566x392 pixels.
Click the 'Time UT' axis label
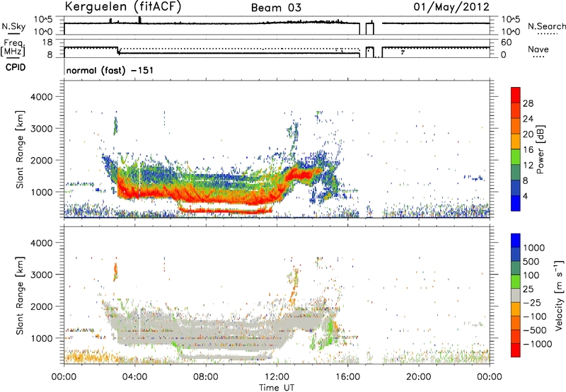point(277,387)
